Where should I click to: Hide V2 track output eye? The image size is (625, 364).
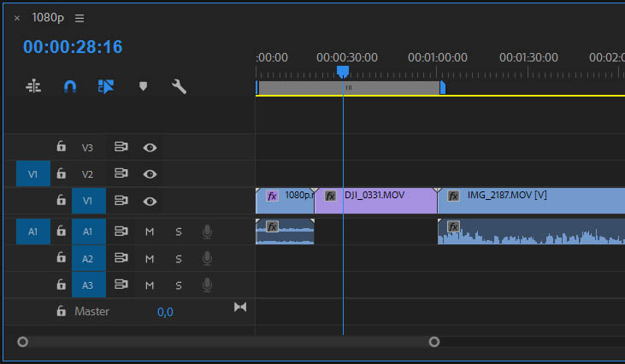[x=150, y=174]
